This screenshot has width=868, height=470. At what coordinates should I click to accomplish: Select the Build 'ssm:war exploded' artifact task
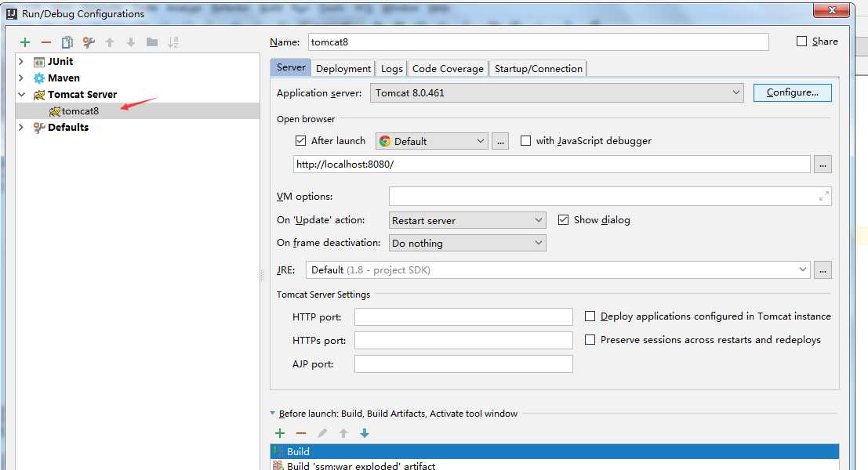click(x=554, y=465)
